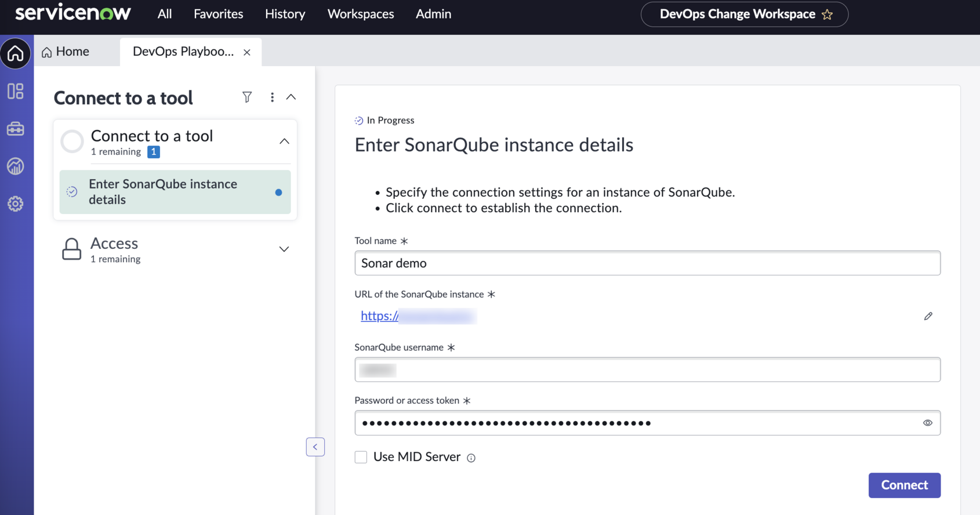Click the filter funnel icon
This screenshot has width=980, height=515.
pyautogui.click(x=247, y=97)
